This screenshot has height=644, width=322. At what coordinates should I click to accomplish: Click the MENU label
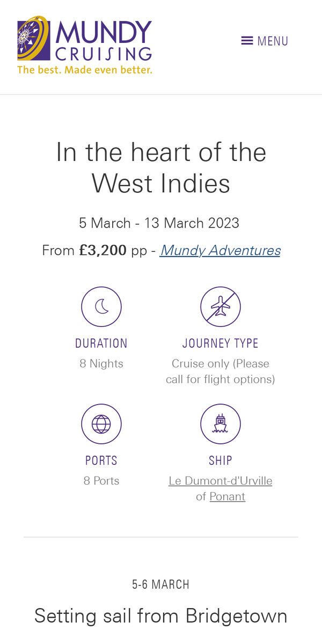(x=273, y=41)
